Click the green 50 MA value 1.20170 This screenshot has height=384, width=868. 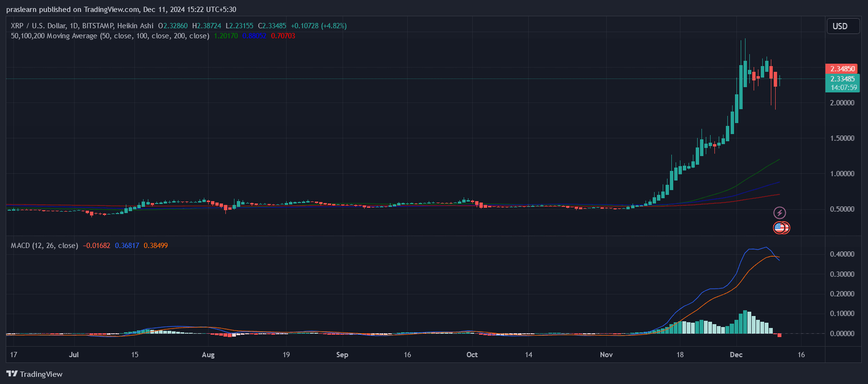tap(226, 36)
